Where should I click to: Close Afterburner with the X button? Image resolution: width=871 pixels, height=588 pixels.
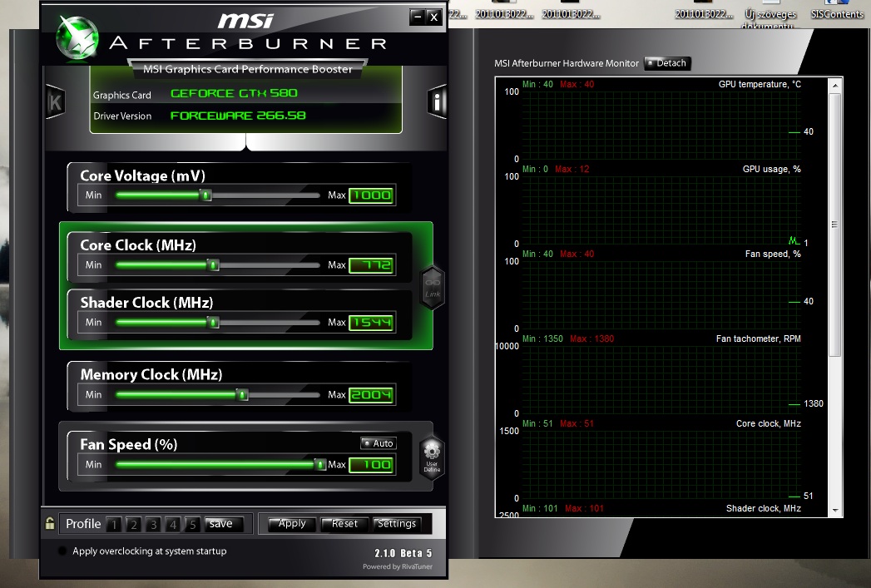coord(434,17)
